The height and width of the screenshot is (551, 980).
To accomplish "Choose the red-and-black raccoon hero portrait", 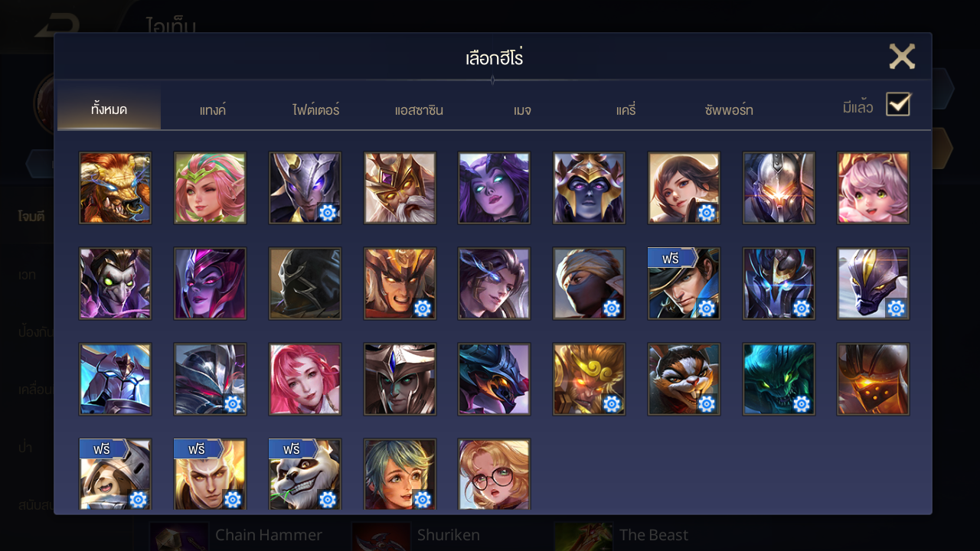I will [684, 379].
